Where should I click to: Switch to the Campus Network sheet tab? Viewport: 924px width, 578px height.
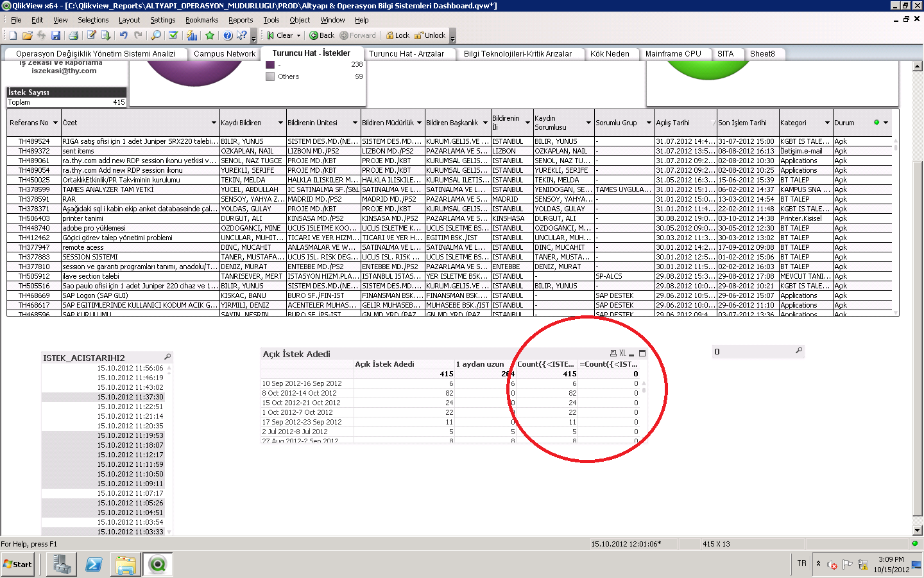coord(225,54)
